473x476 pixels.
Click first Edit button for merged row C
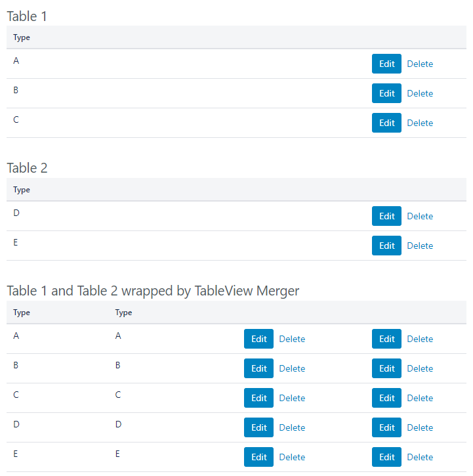pos(258,398)
